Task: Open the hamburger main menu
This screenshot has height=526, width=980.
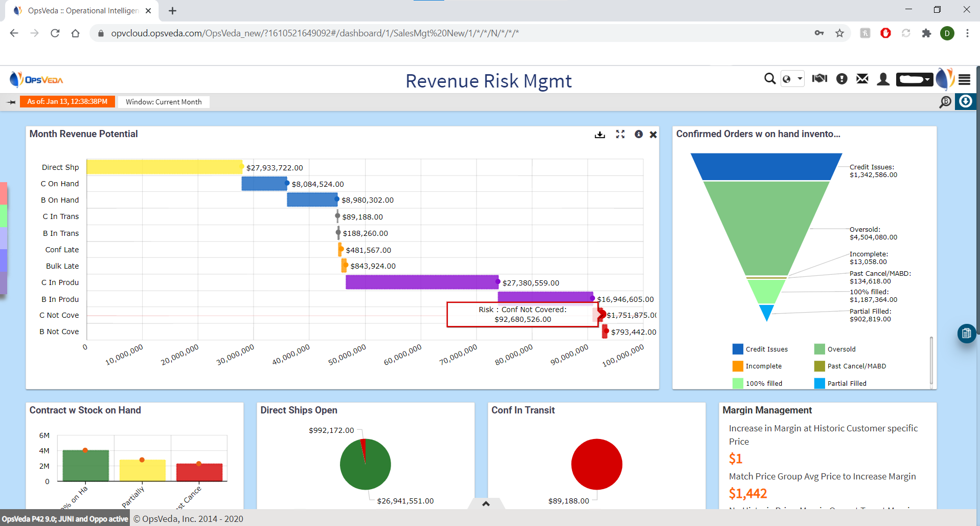Action: [964, 79]
